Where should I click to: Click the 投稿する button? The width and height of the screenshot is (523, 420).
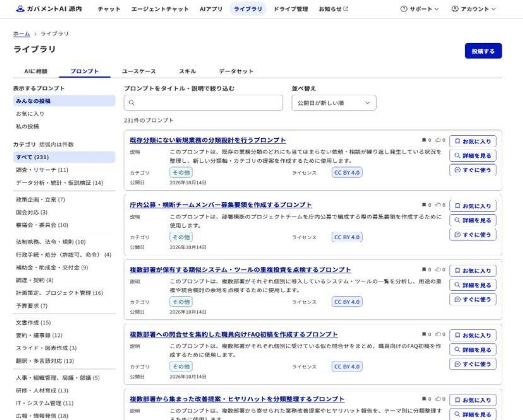[483, 51]
